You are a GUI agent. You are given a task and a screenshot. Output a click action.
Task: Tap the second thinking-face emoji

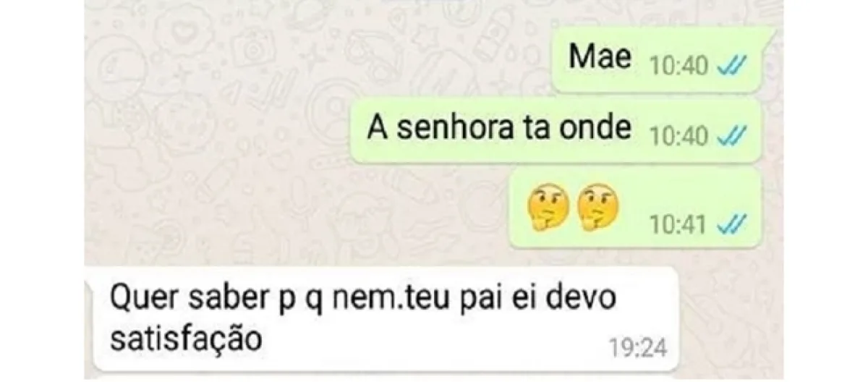600,207
